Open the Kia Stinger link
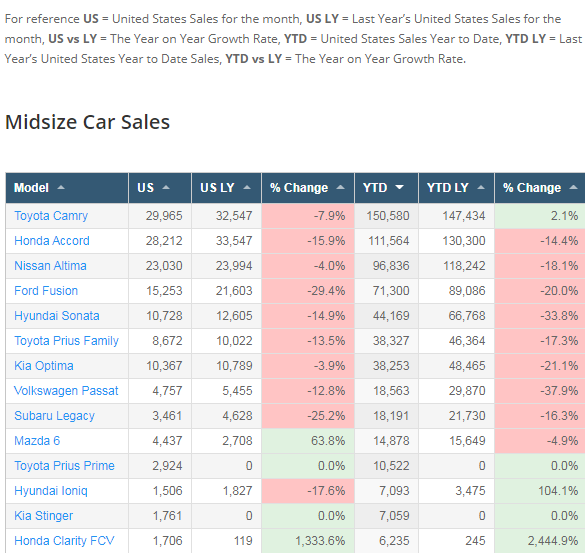585x553 pixels. [44, 516]
